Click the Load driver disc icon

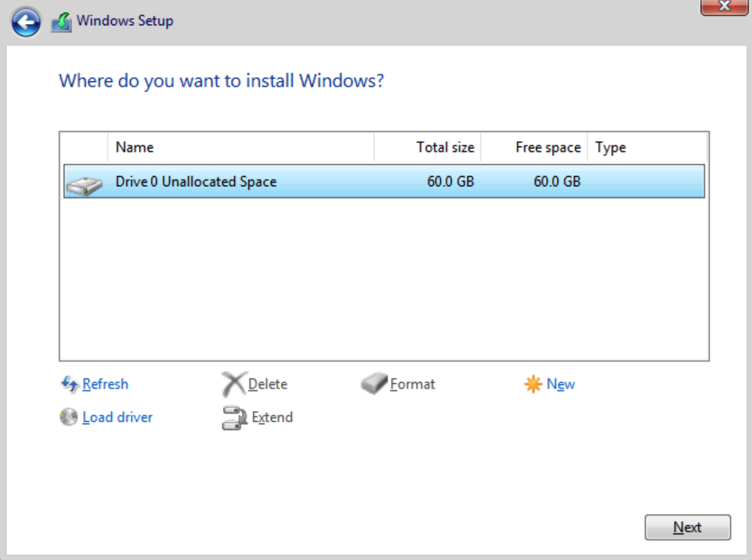click(69, 417)
